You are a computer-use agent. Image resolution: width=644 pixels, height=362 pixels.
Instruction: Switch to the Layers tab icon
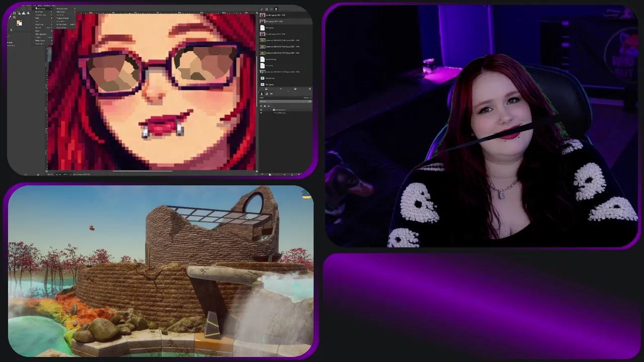262,94
